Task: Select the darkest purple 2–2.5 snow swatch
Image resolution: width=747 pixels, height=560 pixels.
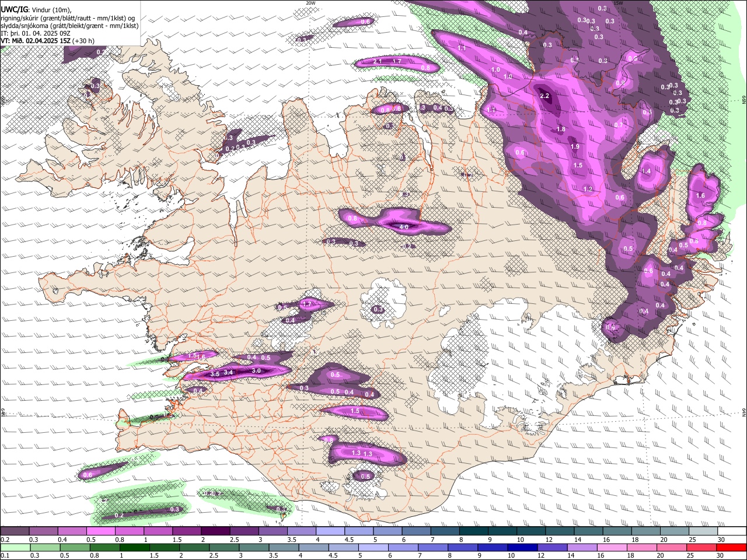Action: click(x=215, y=531)
